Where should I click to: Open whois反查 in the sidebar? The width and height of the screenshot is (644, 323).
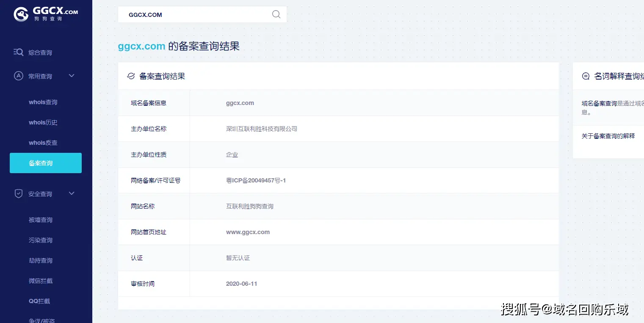pos(43,143)
